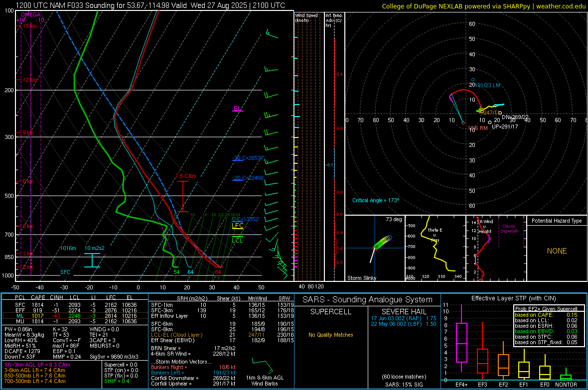The width and height of the screenshot is (588, 390).
Task: Click the Supercell = 0.0 composite value
Action: (121, 365)
